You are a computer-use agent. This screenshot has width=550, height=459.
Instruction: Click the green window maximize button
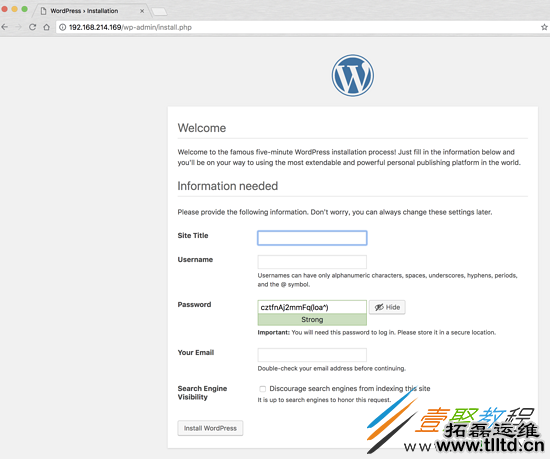click(x=25, y=9)
